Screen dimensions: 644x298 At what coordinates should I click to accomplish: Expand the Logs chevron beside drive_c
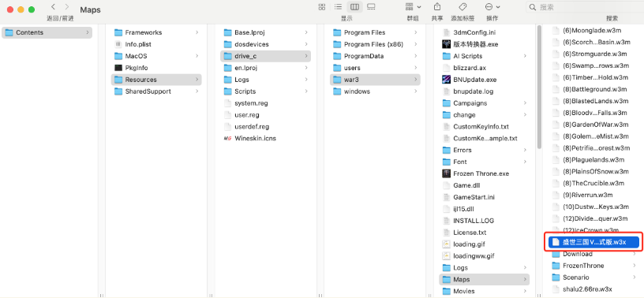[x=306, y=80]
